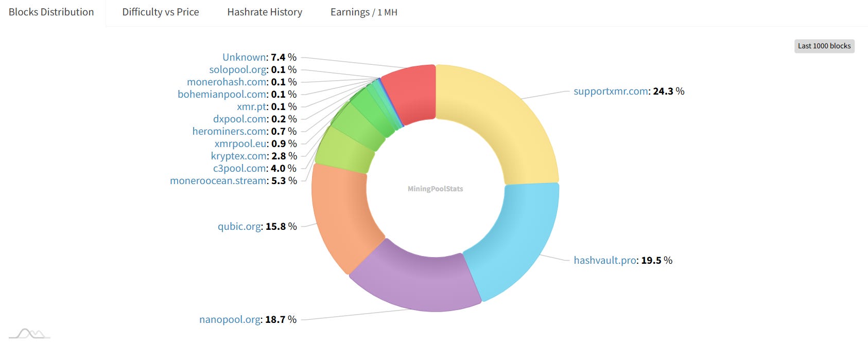Open the Difficulty vs Price tab
868x345 pixels.
(161, 12)
